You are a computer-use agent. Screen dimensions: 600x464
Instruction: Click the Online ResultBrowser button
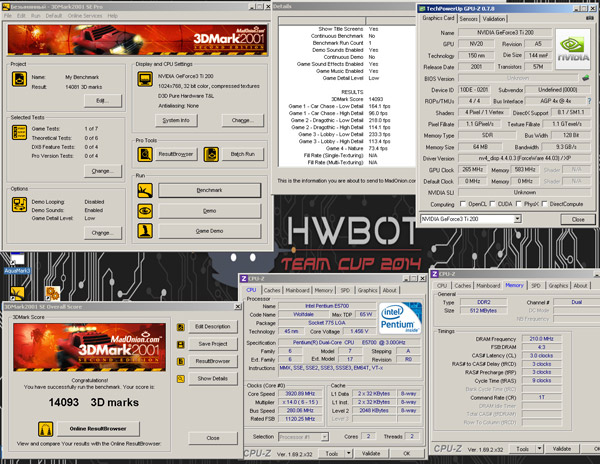(x=98, y=429)
